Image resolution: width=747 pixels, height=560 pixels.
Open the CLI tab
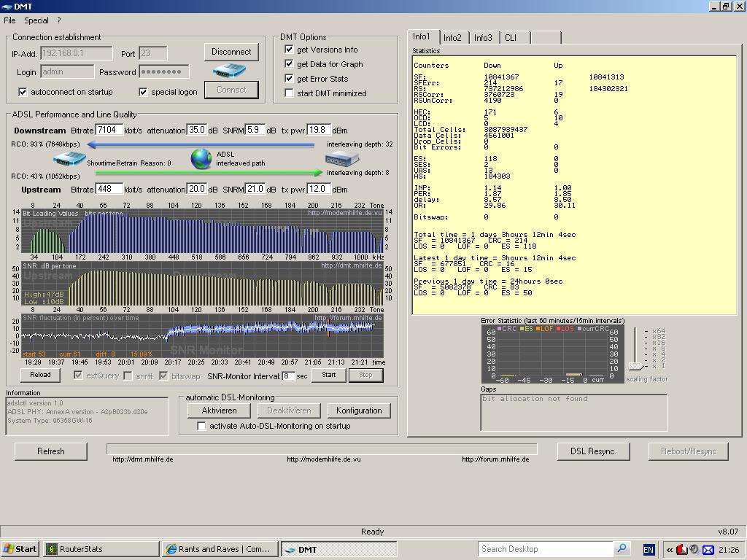click(511, 38)
